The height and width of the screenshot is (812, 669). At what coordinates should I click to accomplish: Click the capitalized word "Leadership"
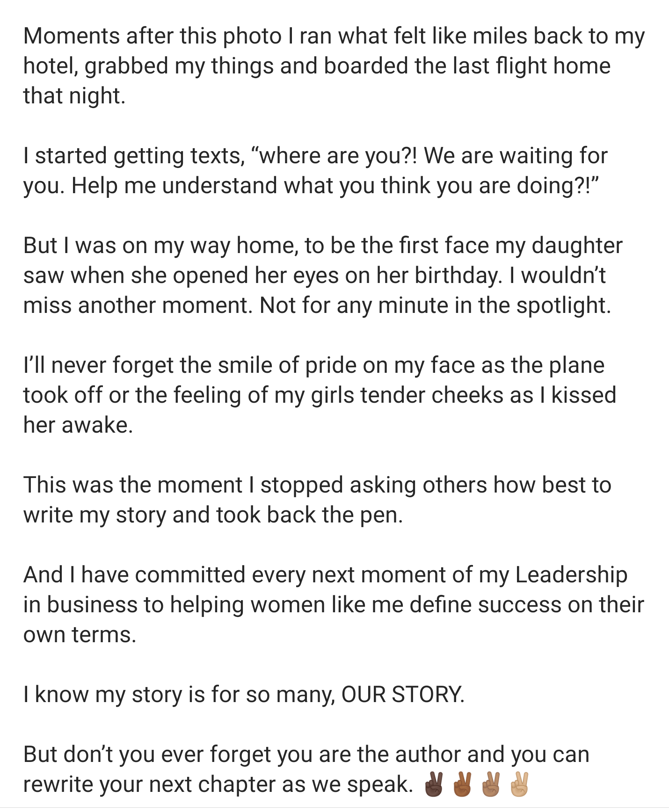pos(571,574)
